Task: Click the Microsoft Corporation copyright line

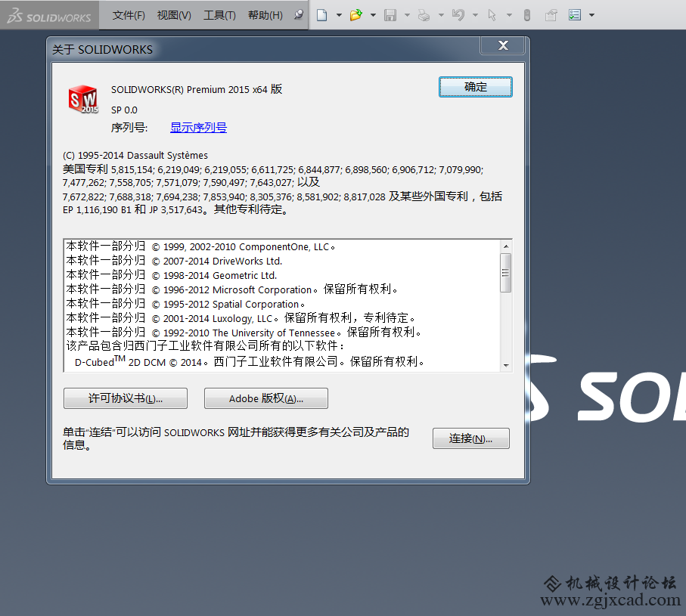Action: (x=231, y=289)
